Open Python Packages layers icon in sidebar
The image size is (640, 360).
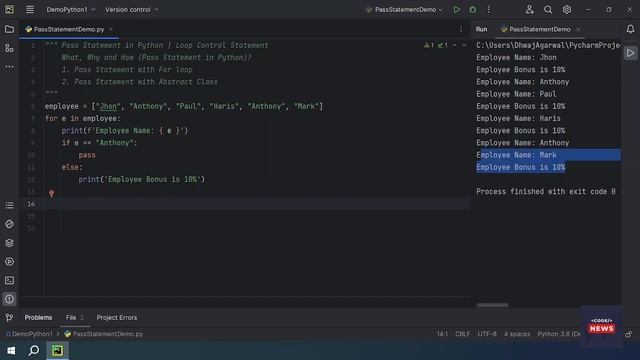(9, 243)
